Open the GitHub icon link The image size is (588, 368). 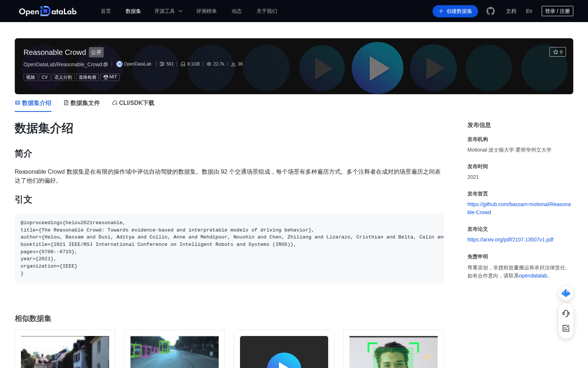pos(491,11)
